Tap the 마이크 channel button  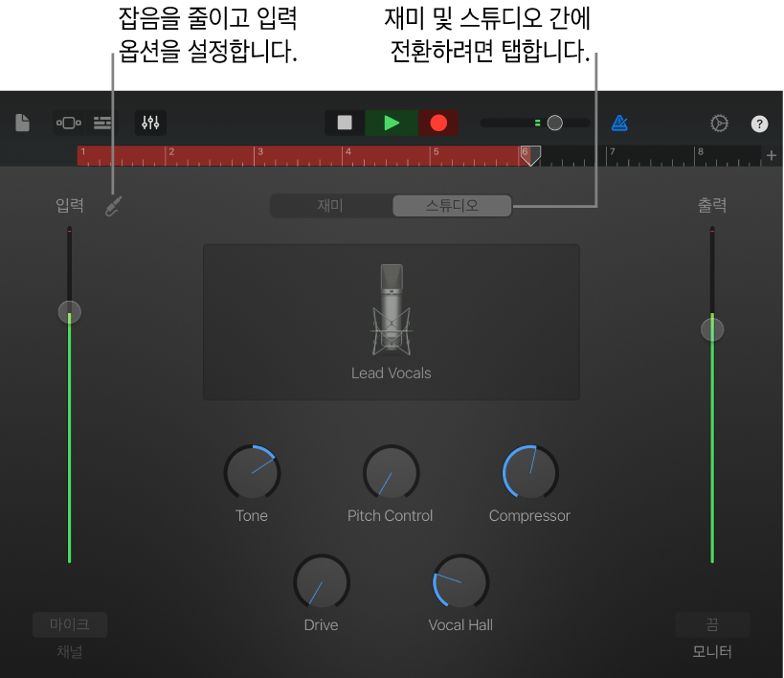tap(70, 624)
